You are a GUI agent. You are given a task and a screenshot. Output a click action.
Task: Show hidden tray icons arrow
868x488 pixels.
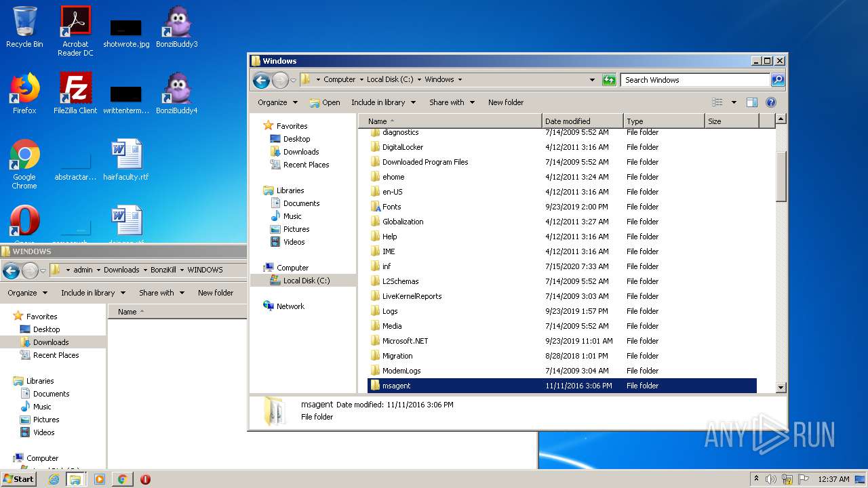click(756, 479)
